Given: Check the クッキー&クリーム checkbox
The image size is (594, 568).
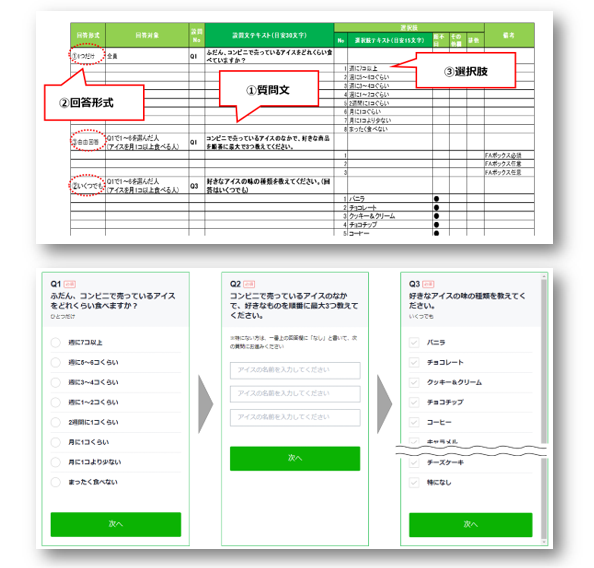Looking at the screenshot, I should (x=414, y=382).
